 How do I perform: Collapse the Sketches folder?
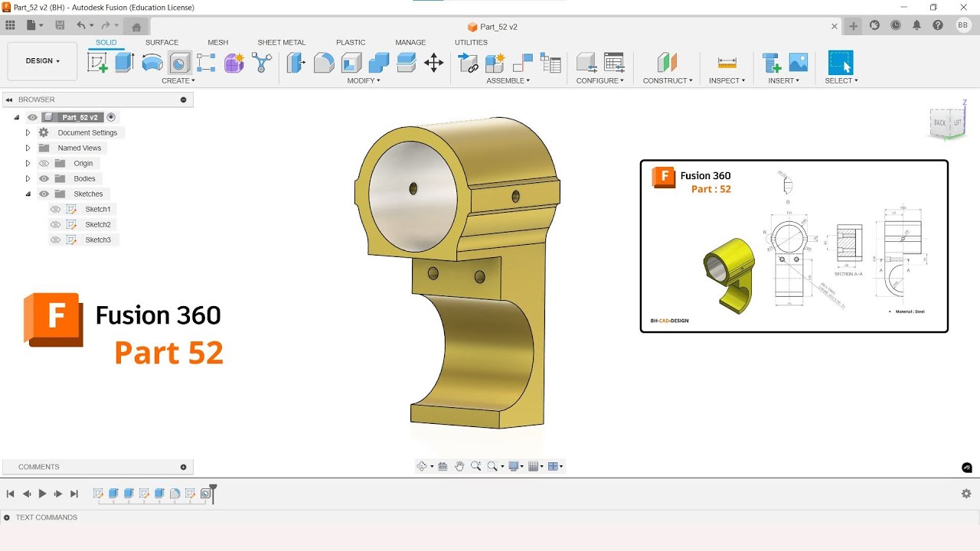click(x=28, y=194)
